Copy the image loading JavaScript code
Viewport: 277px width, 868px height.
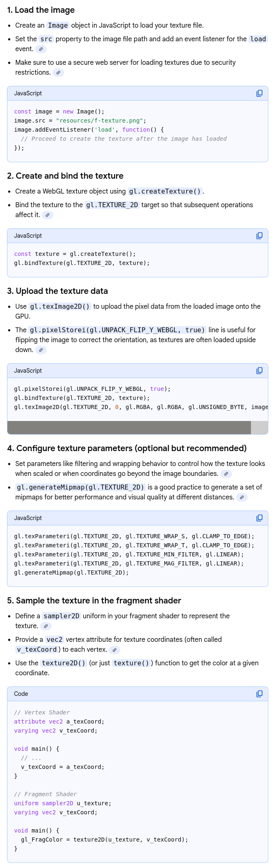(259, 93)
